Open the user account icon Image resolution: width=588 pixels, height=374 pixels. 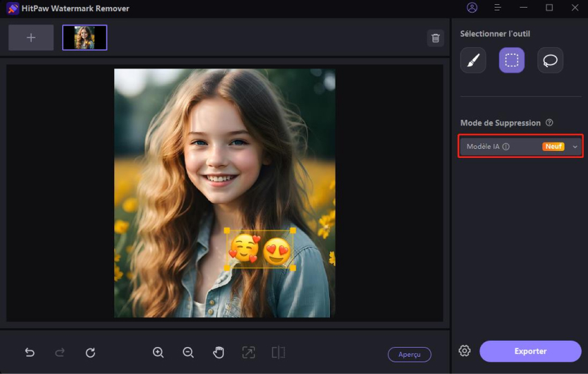472,8
